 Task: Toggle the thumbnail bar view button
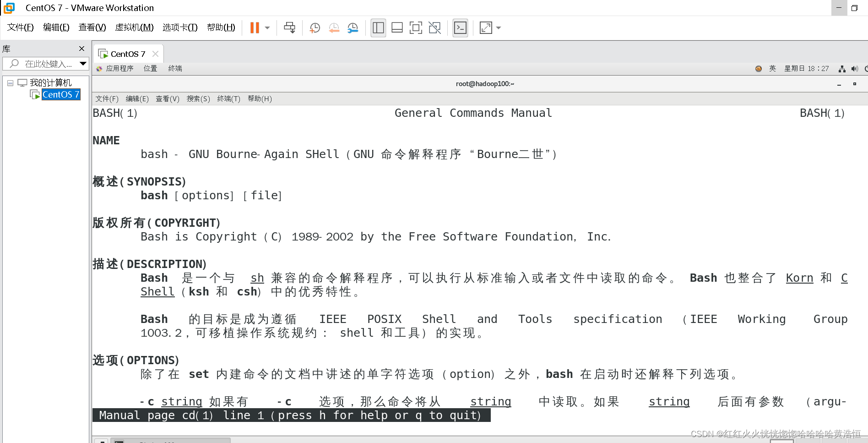(397, 28)
